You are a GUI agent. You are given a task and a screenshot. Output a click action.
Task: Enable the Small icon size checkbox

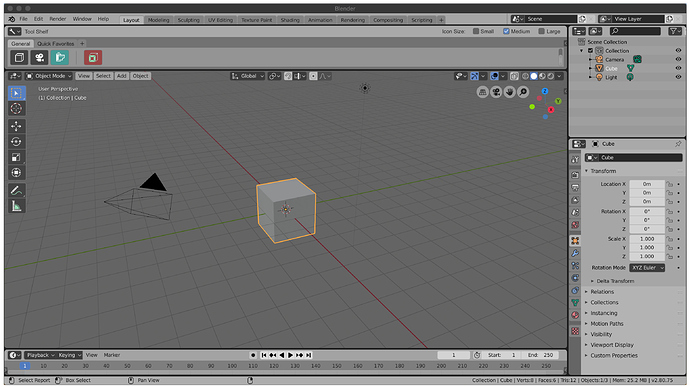point(476,31)
